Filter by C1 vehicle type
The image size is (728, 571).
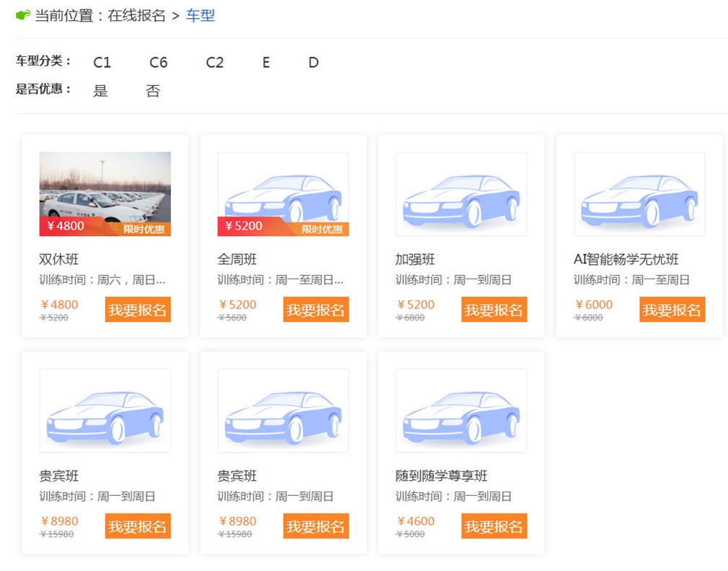point(102,62)
